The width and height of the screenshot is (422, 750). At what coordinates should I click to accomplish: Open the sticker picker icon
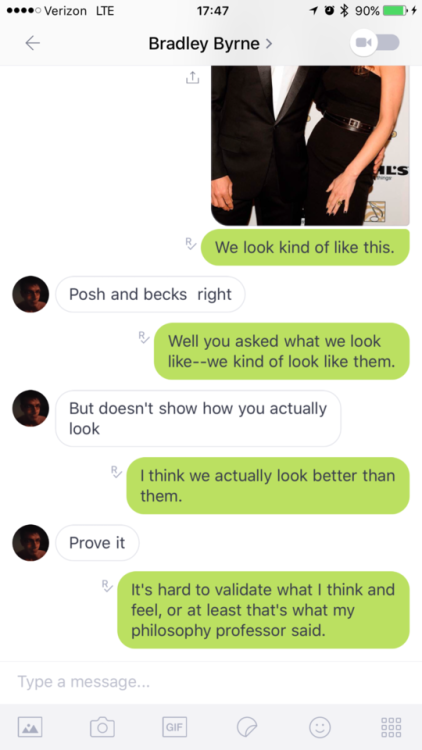tap(247, 727)
